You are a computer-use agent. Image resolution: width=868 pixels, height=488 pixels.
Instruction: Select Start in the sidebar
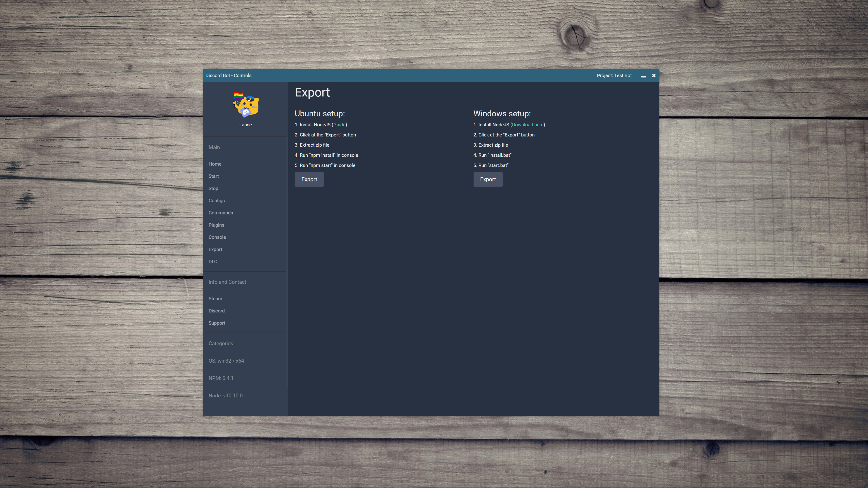coord(214,176)
